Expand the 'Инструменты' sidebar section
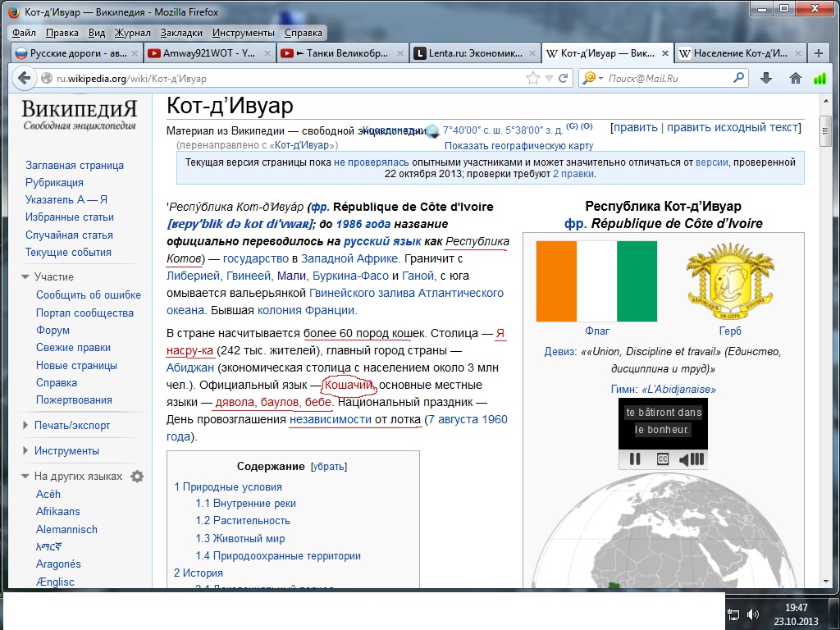This screenshot has height=630, width=840. 66,450
